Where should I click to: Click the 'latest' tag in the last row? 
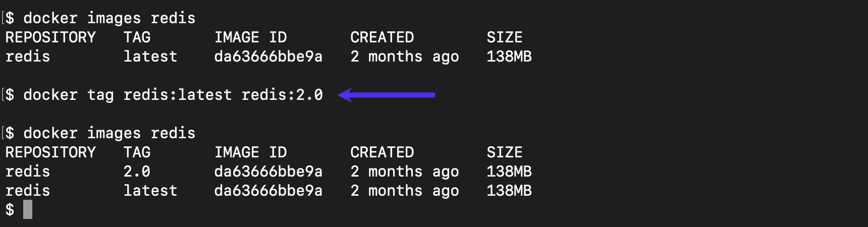pyautogui.click(x=150, y=191)
